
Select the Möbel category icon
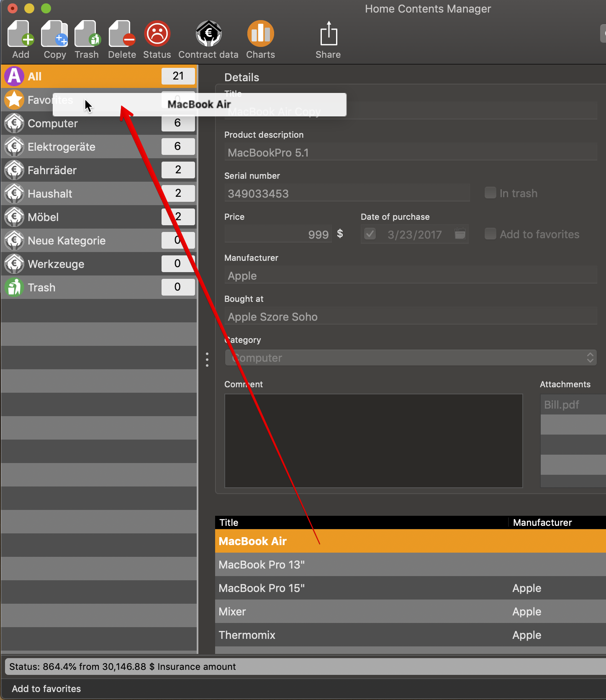(x=14, y=217)
